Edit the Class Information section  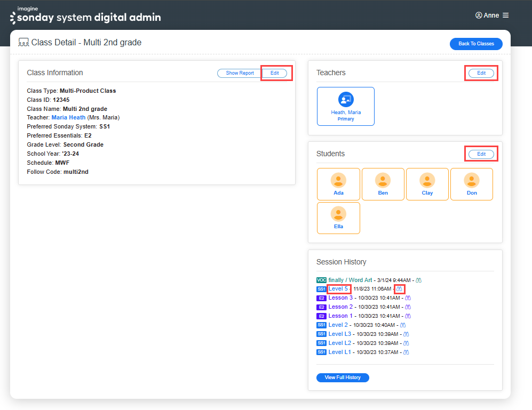274,73
